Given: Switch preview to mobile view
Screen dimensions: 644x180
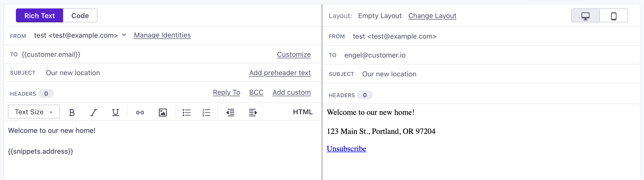Looking at the screenshot, I should 614,16.
